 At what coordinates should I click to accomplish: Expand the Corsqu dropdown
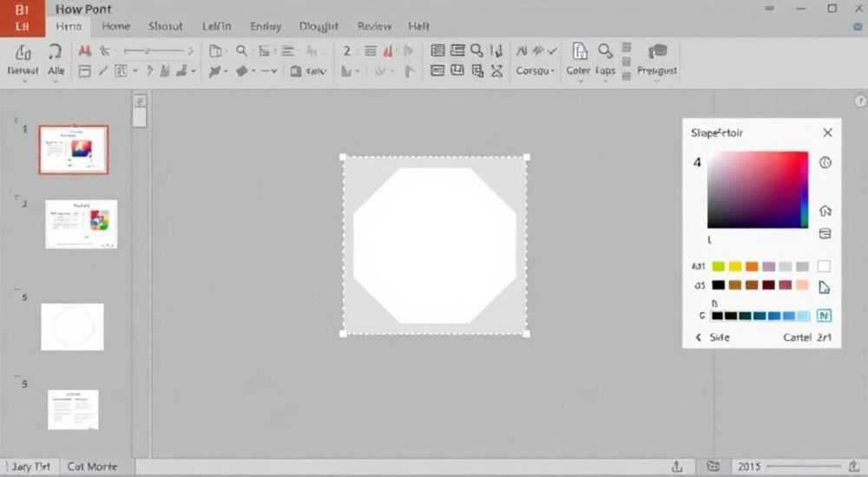pyautogui.click(x=536, y=71)
